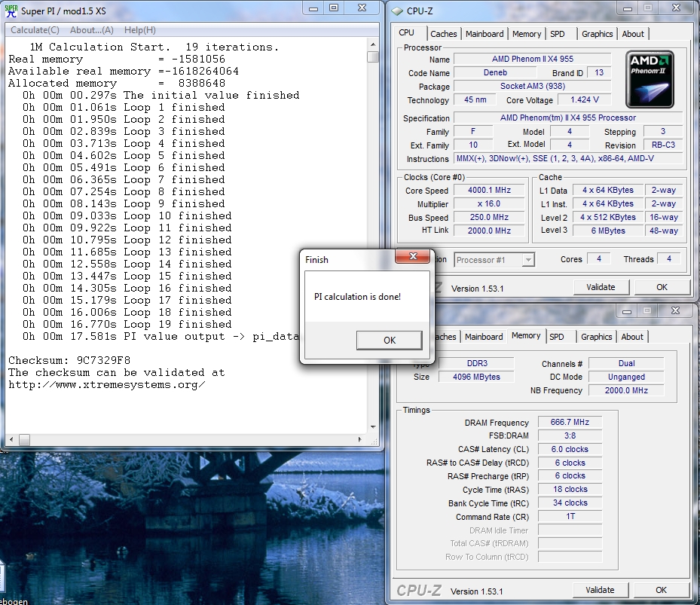Click the horizontal scroll left arrow in Super PI
The height and width of the screenshot is (605, 700).
click(x=11, y=440)
